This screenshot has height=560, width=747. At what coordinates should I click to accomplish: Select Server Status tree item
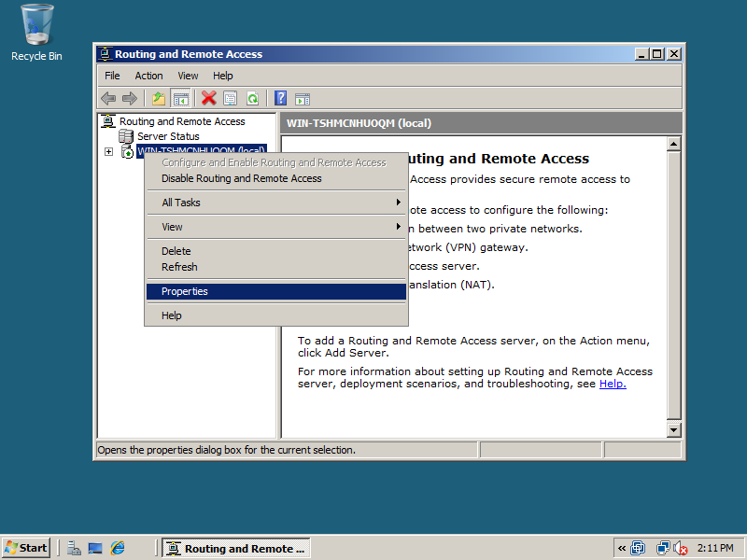168,136
